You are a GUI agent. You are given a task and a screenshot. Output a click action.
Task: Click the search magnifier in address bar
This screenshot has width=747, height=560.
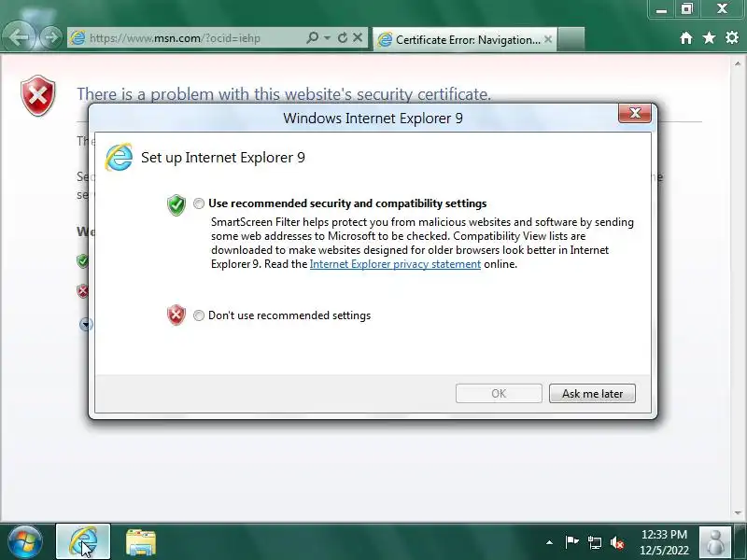point(312,37)
